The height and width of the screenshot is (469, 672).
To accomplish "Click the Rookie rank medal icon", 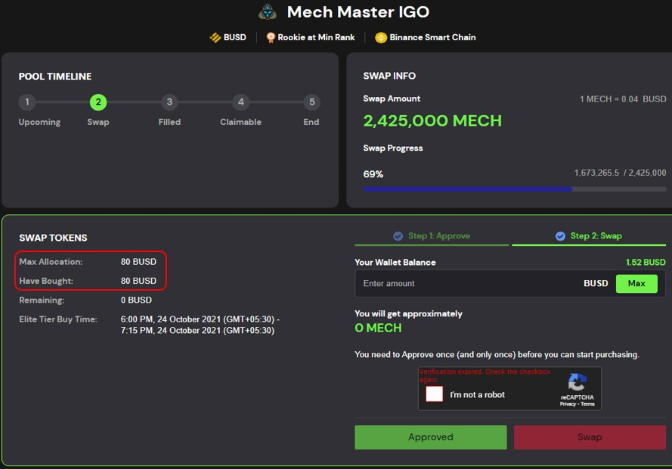I will coord(270,38).
